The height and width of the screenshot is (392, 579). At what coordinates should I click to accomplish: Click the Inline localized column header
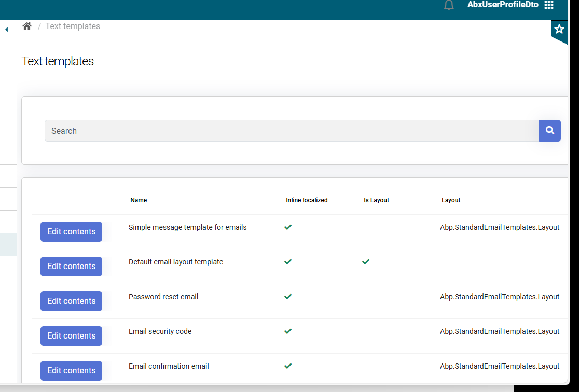point(307,200)
